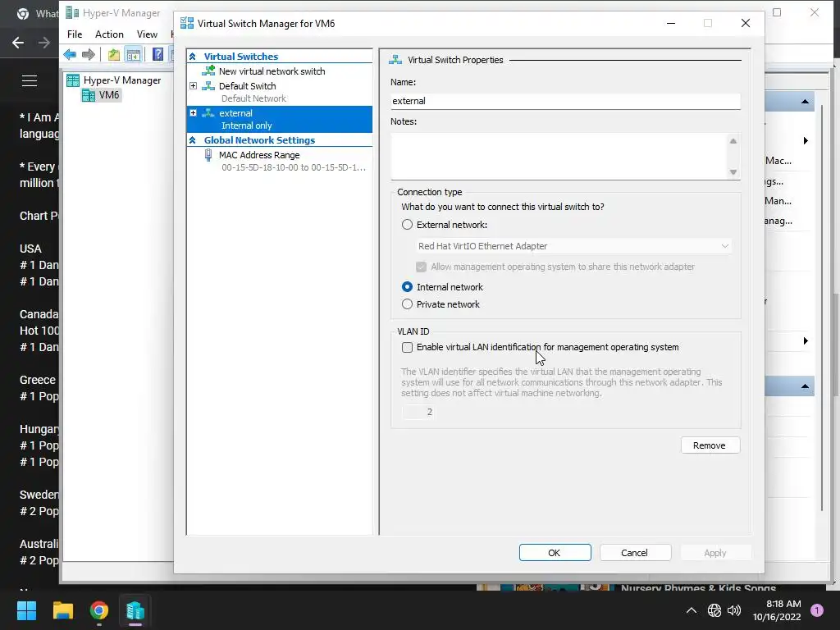Open the View menu in Hyper-V Manager

tap(147, 34)
